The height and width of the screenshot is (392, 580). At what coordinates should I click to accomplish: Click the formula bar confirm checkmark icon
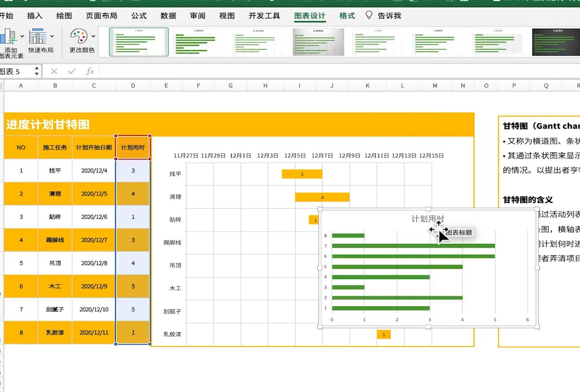point(71,71)
